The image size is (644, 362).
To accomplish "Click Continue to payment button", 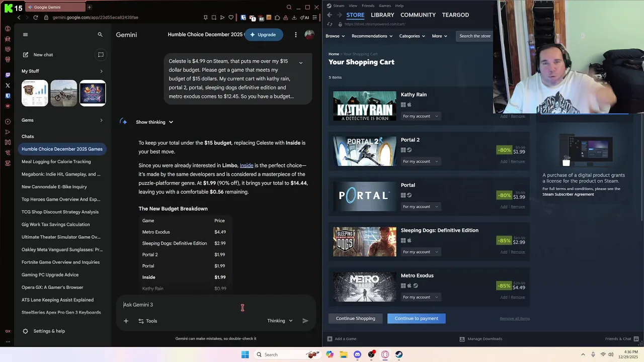I will [416, 318].
